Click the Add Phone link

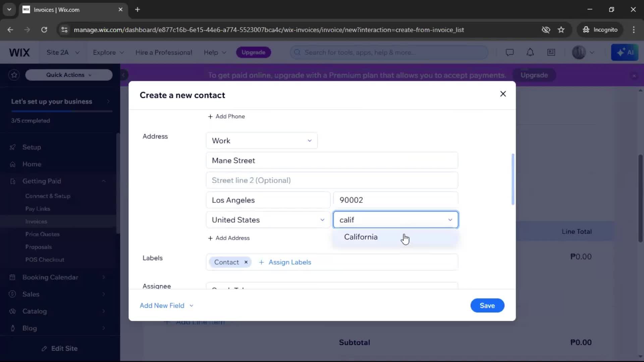[x=226, y=116]
